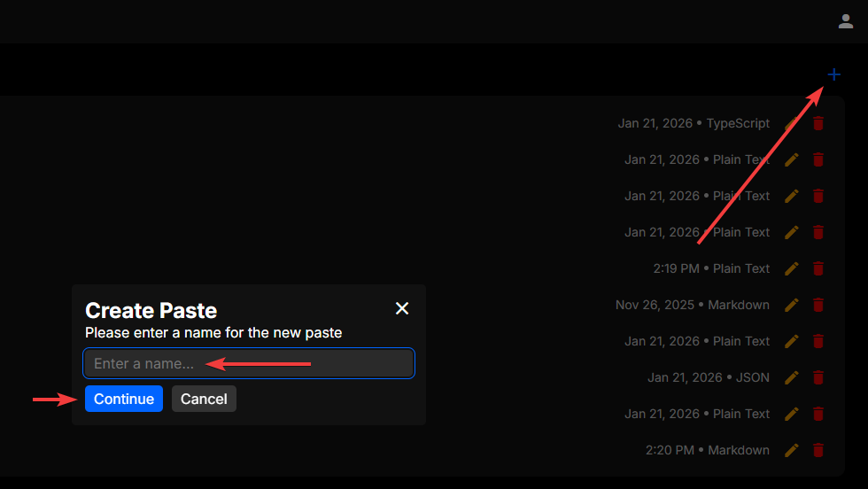Image resolution: width=868 pixels, height=489 pixels.
Task: Cancel the Create Paste dialog
Action: pyautogui.click(x=204, y=399)
